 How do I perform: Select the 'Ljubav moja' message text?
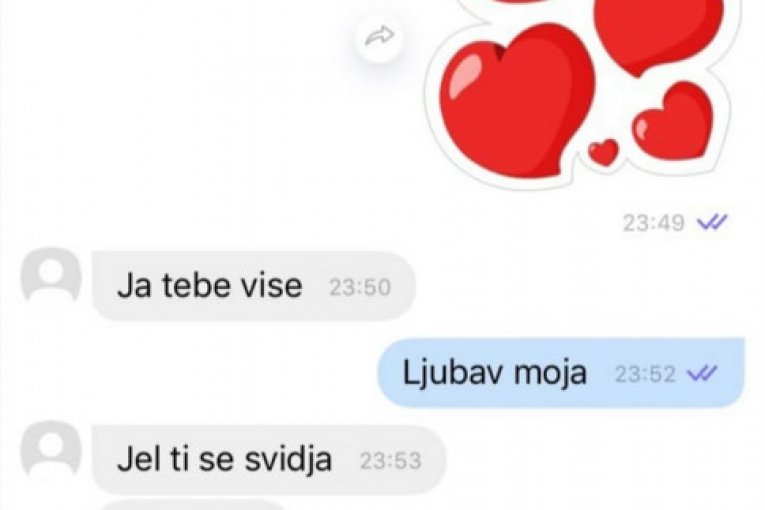tap(494, 373)
